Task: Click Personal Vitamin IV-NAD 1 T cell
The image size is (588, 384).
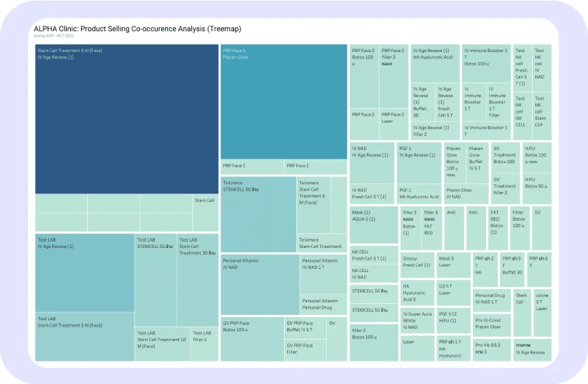Action: click(x=324, y=274)
